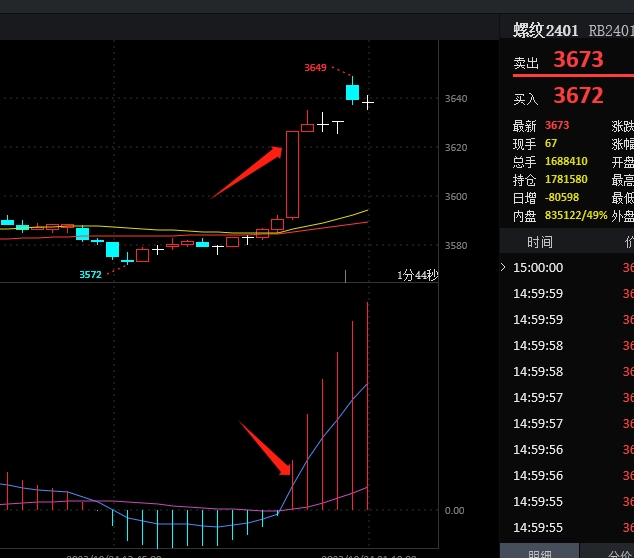Click the 持仓 value 1781580

click(566, 179)
